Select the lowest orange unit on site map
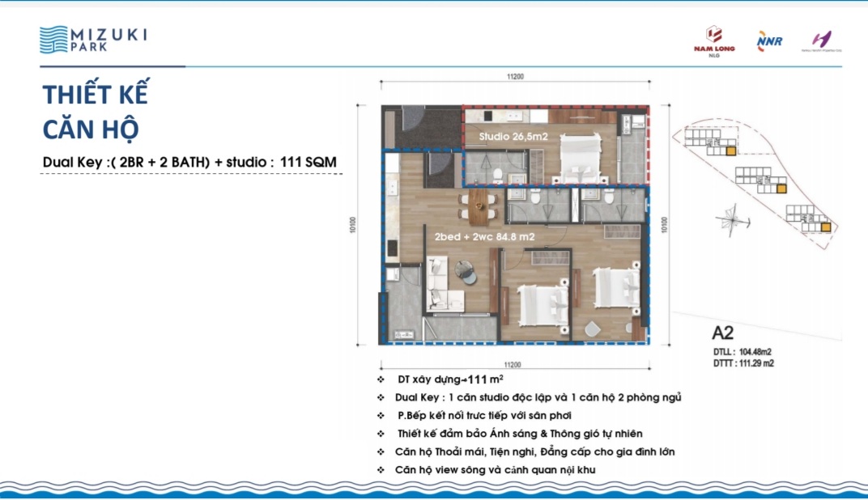The height and width of the screenshot is (500, 868). coord(824,228)
